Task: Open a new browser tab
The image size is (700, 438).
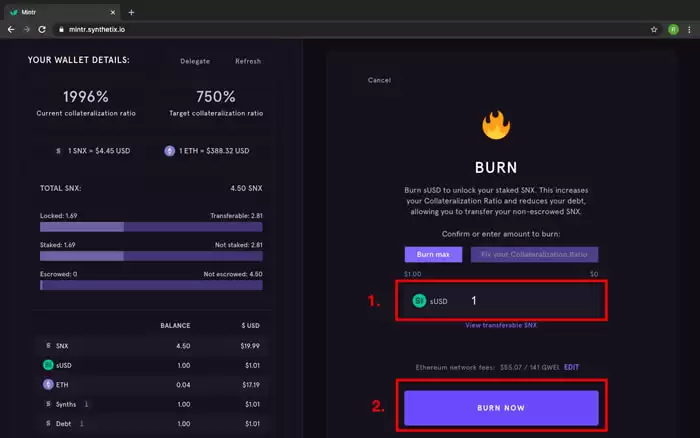Action: pos(131,12)
